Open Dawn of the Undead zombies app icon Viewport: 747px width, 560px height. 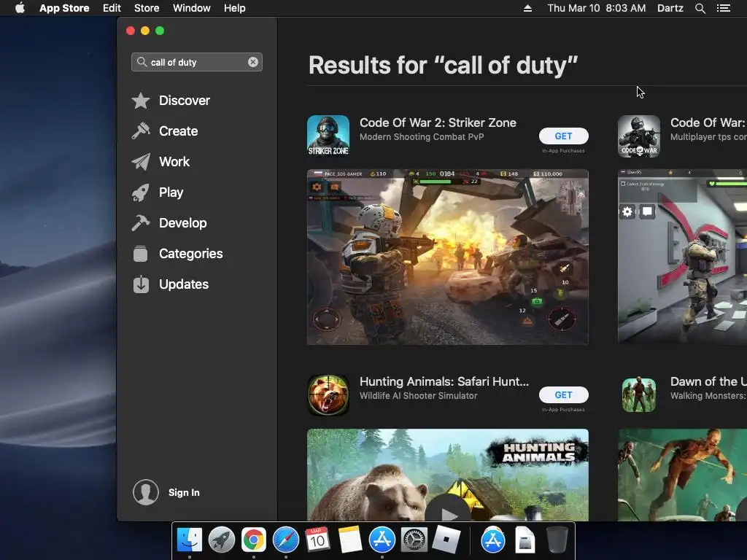pos(639,394)
